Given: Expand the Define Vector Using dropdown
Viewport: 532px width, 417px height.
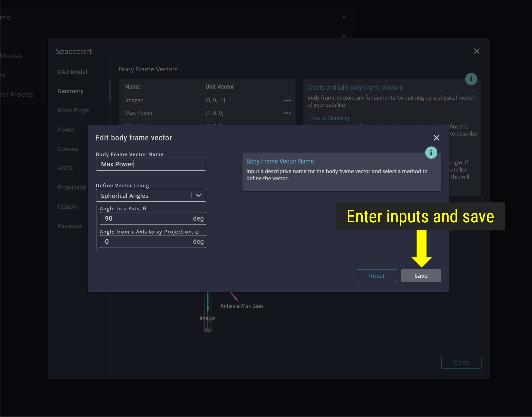Looking at the screenshot, I should click(199, 196).
